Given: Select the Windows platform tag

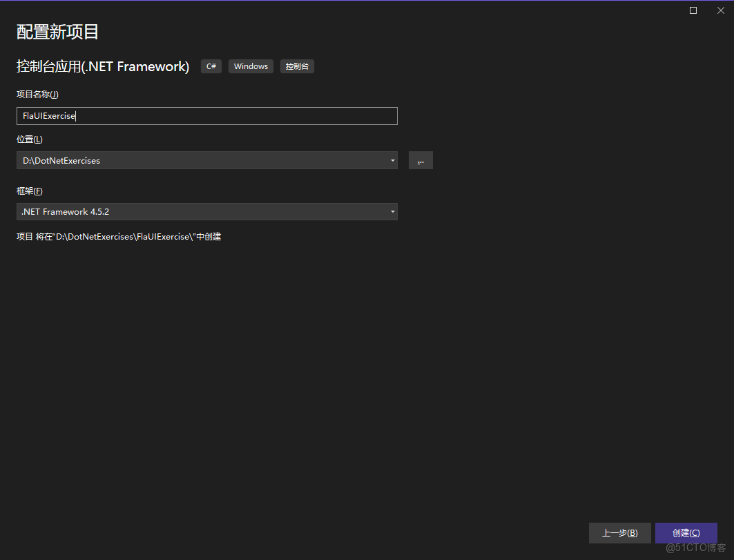Looking at the screenshot, I should click(x=251, y=66).
